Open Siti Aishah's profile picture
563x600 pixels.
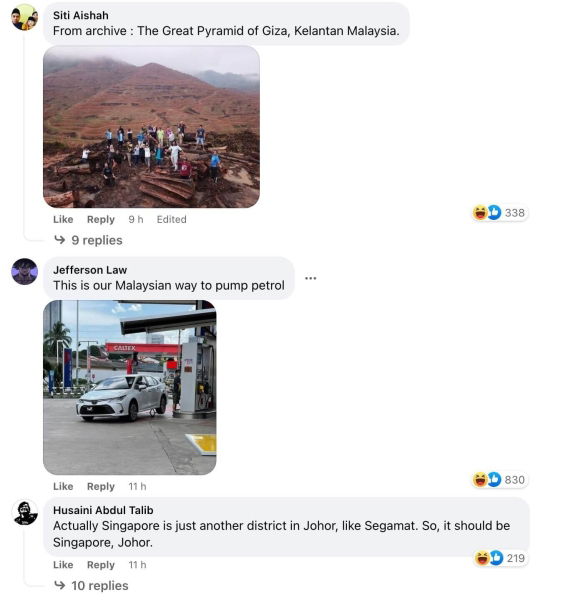[x=24, y=17]
